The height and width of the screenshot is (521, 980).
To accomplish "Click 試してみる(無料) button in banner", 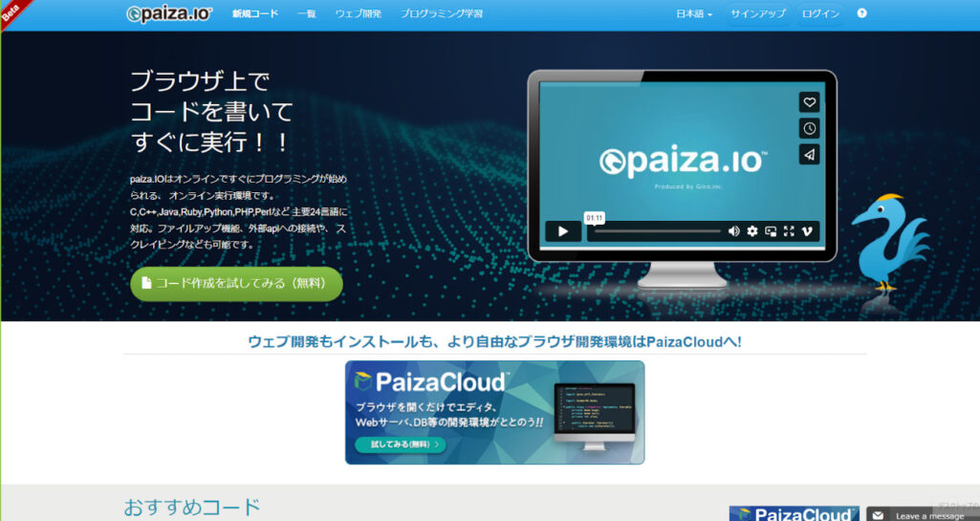I will (x=401, y=445).
